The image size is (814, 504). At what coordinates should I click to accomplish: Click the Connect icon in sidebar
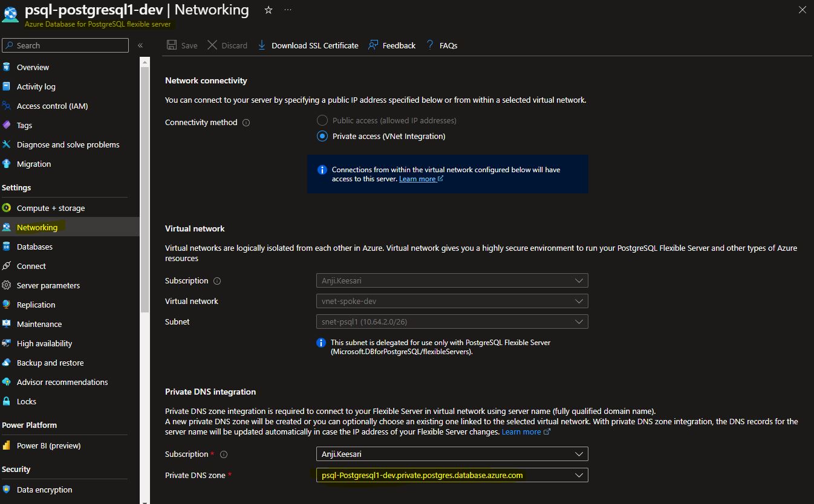click(x=7, y=266)
